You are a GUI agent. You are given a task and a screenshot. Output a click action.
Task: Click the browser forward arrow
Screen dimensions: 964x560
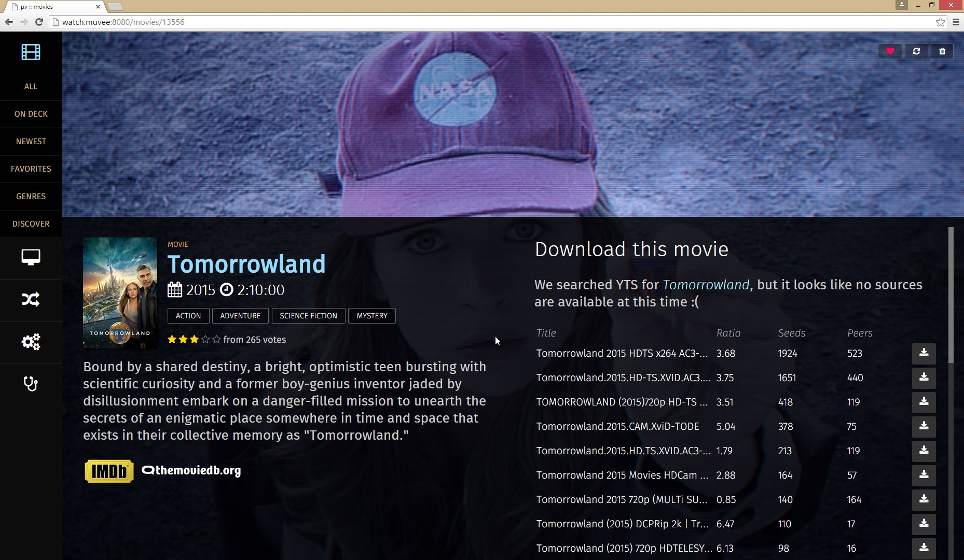tap(24, 22)
